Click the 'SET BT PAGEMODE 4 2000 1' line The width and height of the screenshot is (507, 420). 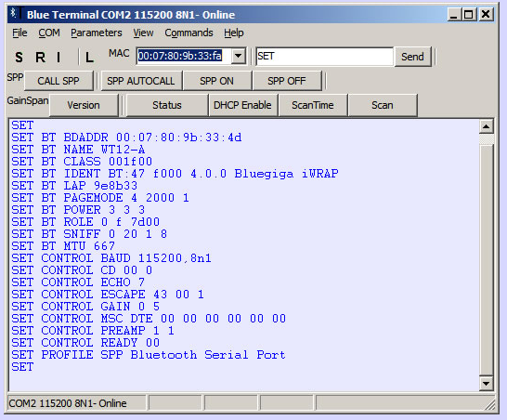point(100,198)
